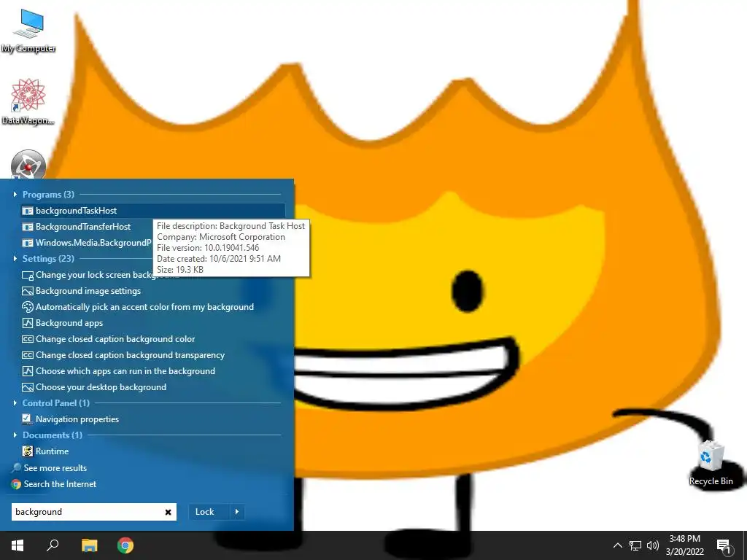747x560 pixels.
Task: Launch File Explorer from the taskbar
Action: point(89,545)
